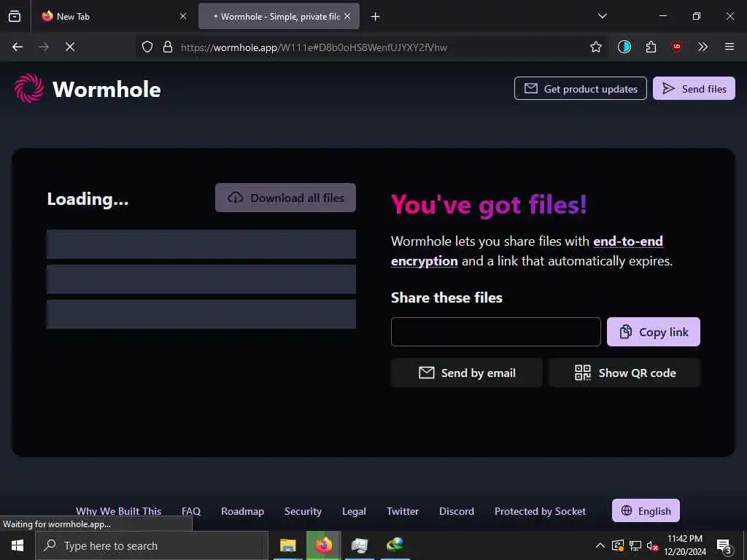The image size is (747, 560).
Task: Open Why We Built This link
Action: [x=119, y=511]
